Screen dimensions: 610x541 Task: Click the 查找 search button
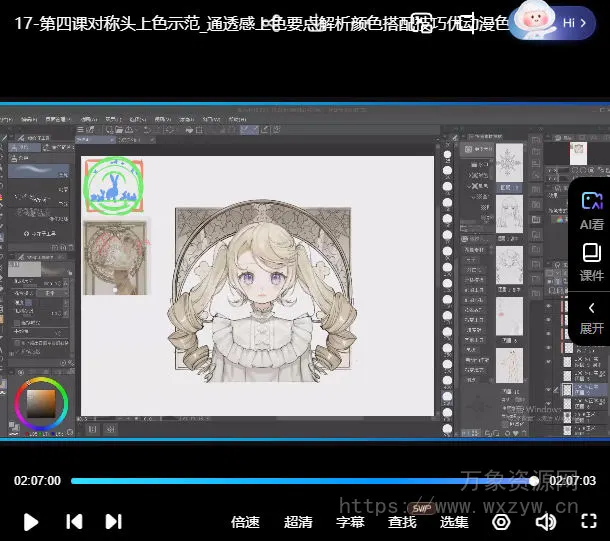[402, 522]
